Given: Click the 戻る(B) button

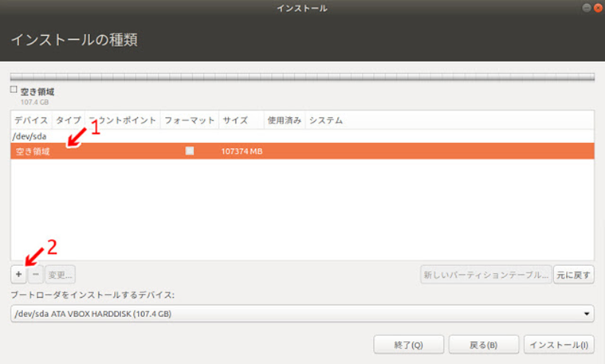Looking at the screenshot, I should point(484,344).
